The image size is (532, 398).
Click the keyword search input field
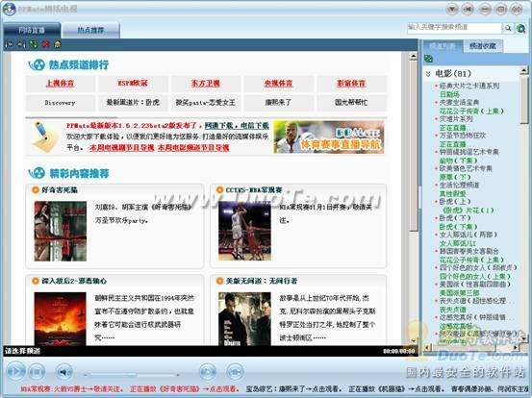[x=454, y=28]
